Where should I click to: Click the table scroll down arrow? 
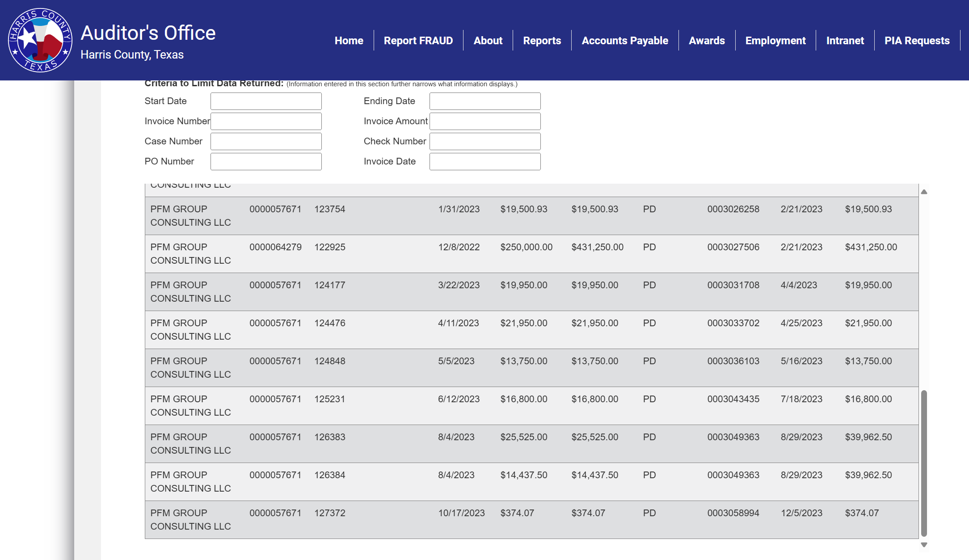pyautogui.click(x=924, y=545)
